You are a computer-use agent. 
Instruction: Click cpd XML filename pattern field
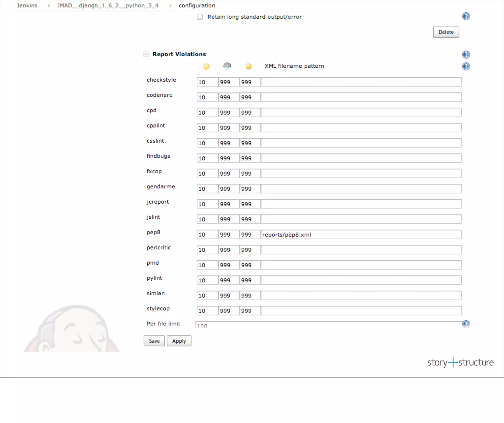361,113
